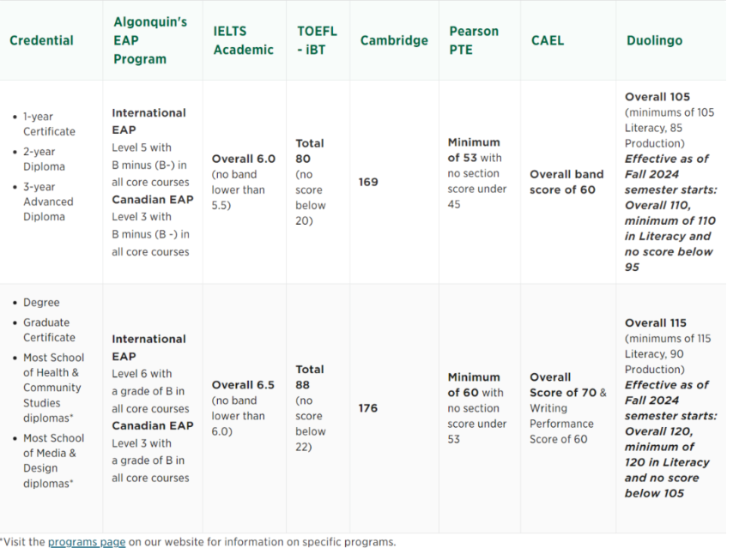Click the Overall 6.0 IELTS text
Viewport: 733px width, 560px height.
(243, 159)
